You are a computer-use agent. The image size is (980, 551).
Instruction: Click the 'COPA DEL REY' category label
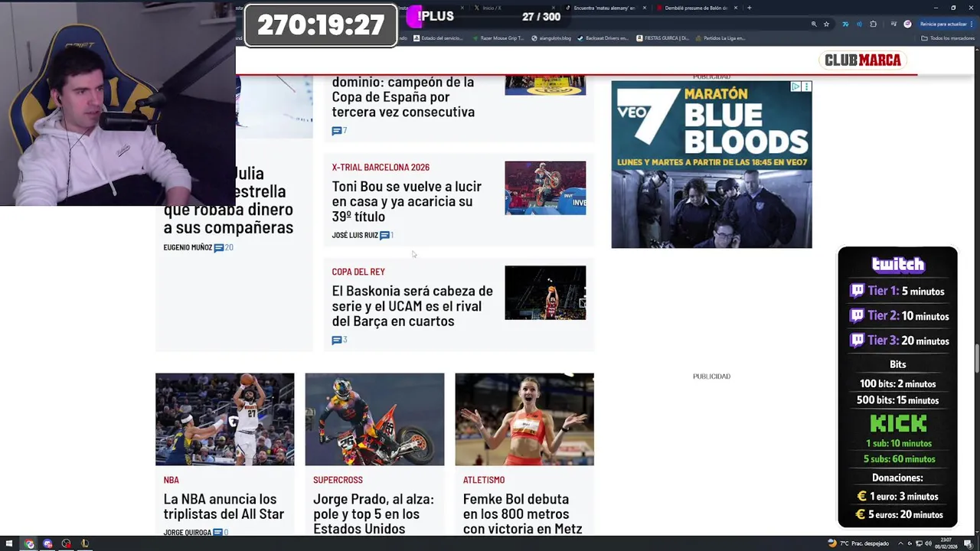tap(358, 272)
